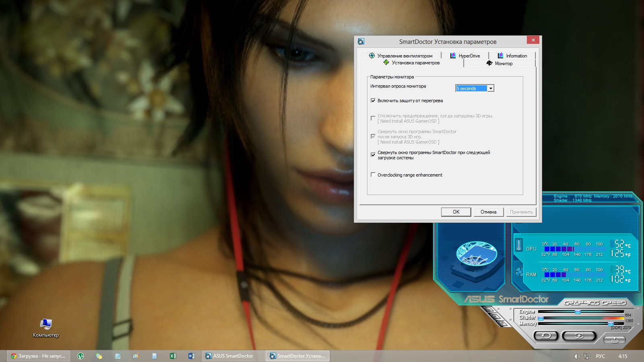Check the Overclocking range enhancement box

pos(373,175)
